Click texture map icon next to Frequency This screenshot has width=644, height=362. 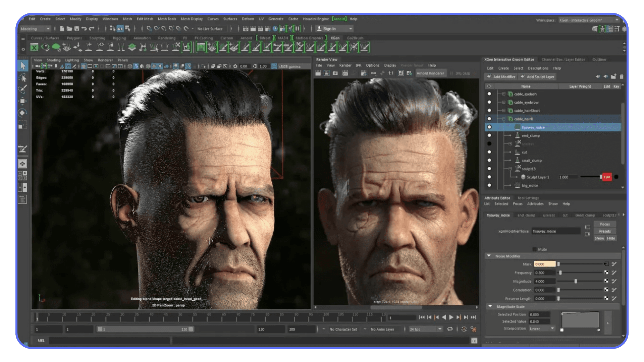pos(606,273)
